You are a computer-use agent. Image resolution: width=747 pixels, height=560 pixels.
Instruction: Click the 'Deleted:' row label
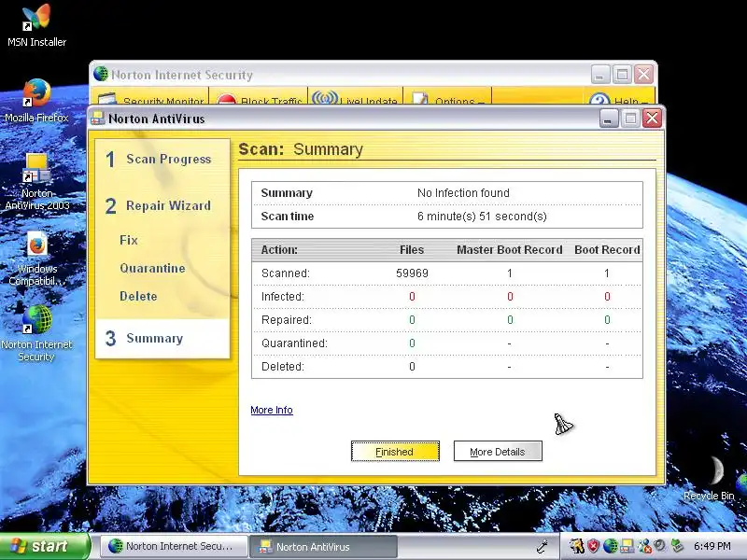click(x=283, y=367)
